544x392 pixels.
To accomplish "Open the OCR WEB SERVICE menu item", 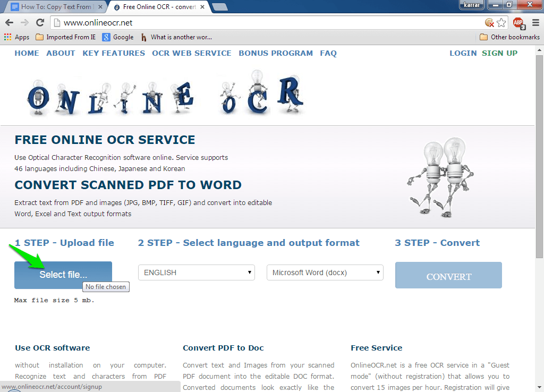I will pyautogui.click(x=191, y=53).
